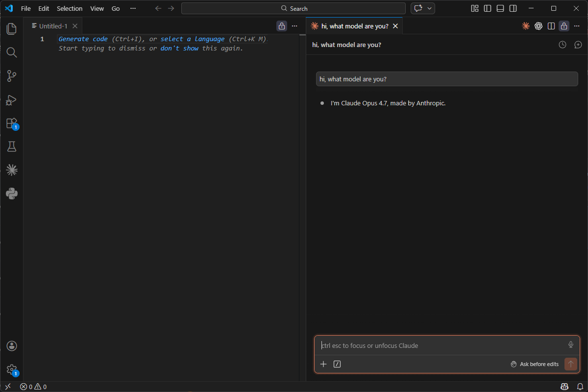Show errors and warnings in status bar
588x392 pixels.
coord(33,387)
